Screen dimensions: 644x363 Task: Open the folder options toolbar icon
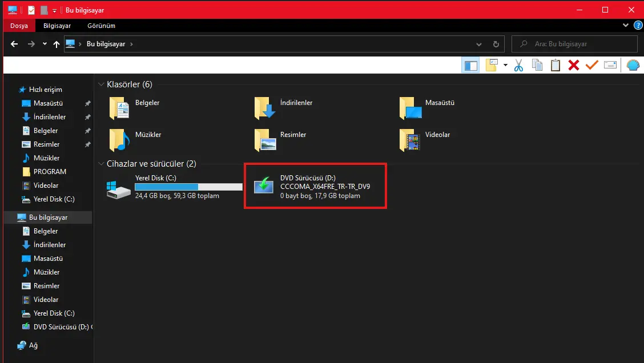point(492,65)
